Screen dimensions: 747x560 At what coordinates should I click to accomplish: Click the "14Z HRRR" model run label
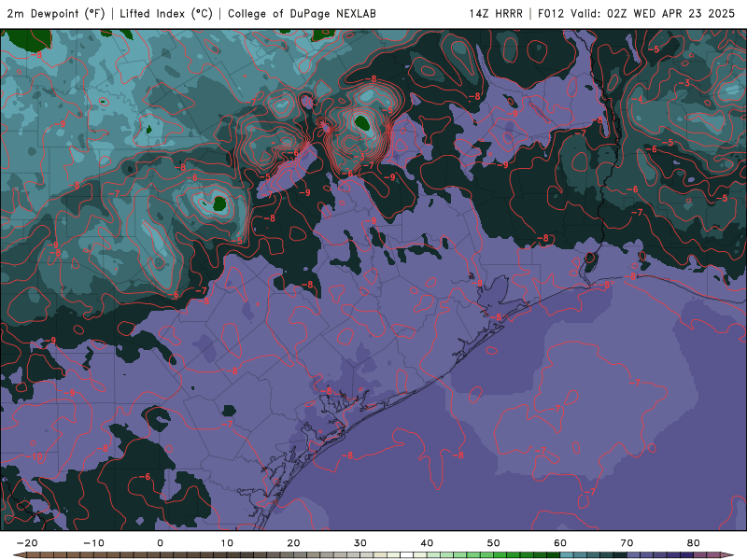[x=496, y=14]
